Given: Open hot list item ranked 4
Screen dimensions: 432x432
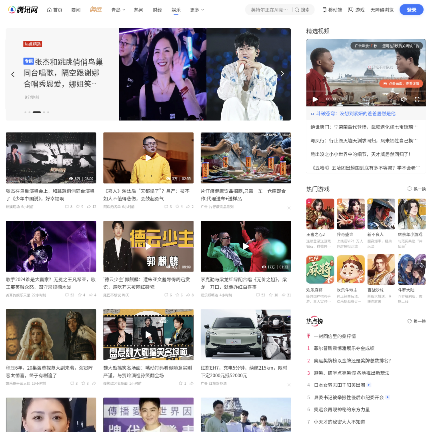Looking at the screenshot, I should point(339,385).
